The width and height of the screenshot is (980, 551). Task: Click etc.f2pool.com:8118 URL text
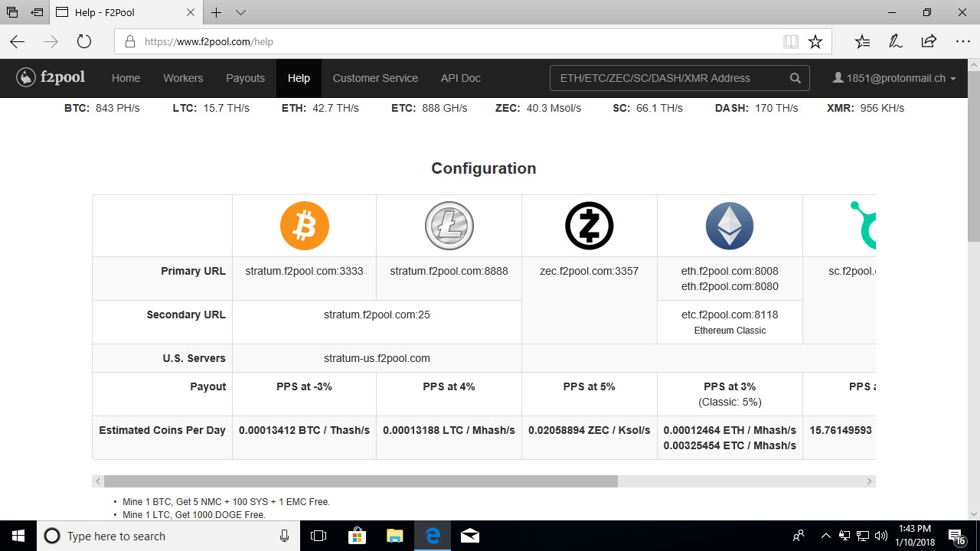point(730,315)
